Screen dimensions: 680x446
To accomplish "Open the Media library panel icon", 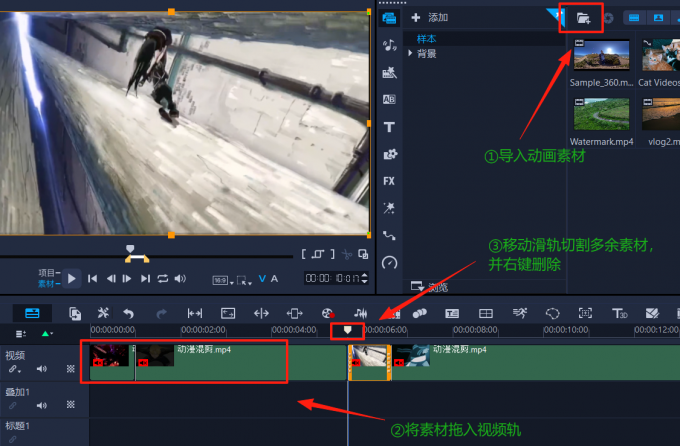I will (389, 18).
